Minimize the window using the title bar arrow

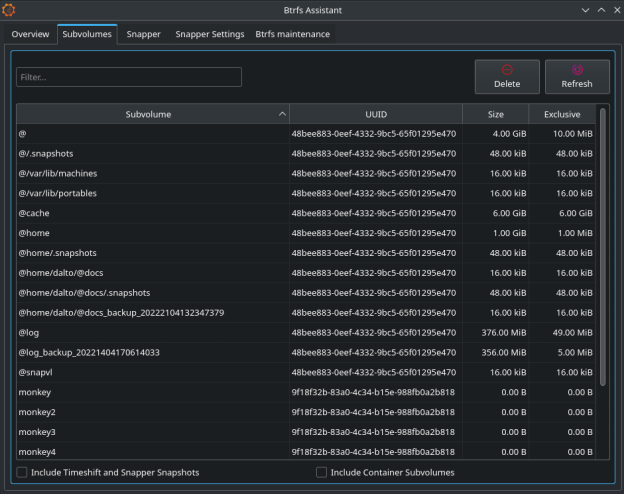coord(585,10)
